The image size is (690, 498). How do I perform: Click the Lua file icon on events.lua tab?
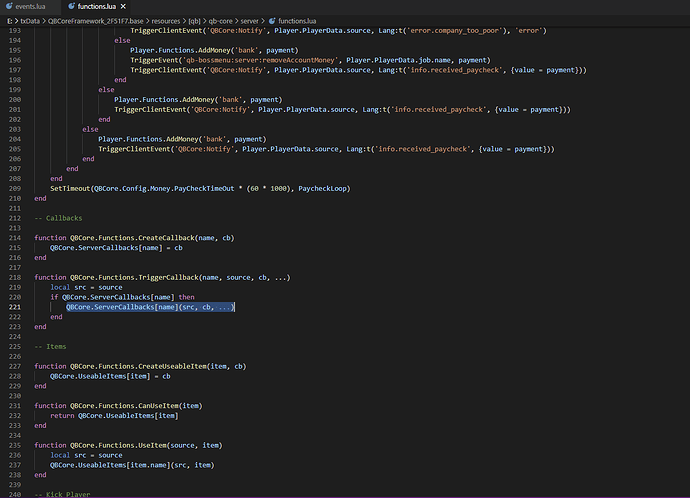point(7,6)
